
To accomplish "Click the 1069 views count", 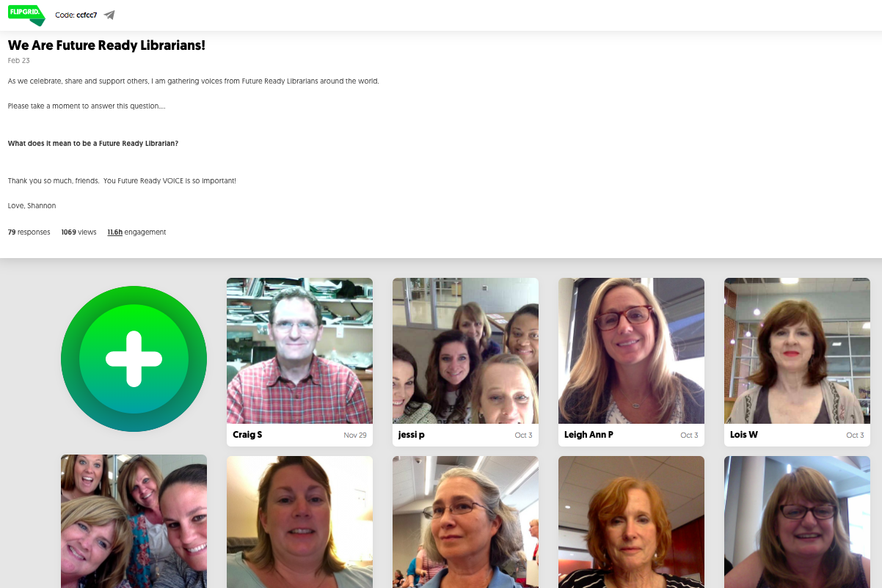I will pyautogui.click(x=79, y=232).
